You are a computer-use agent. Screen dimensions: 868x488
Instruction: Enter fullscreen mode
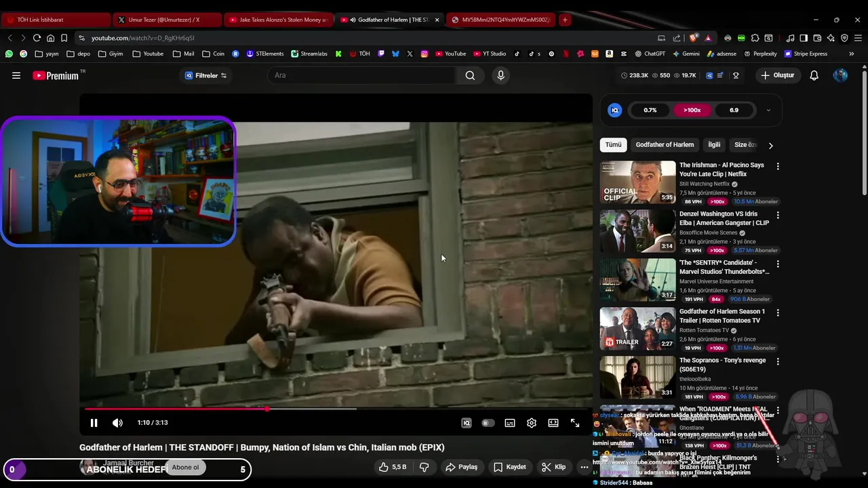pyautogui.click(x=575, y=423)
